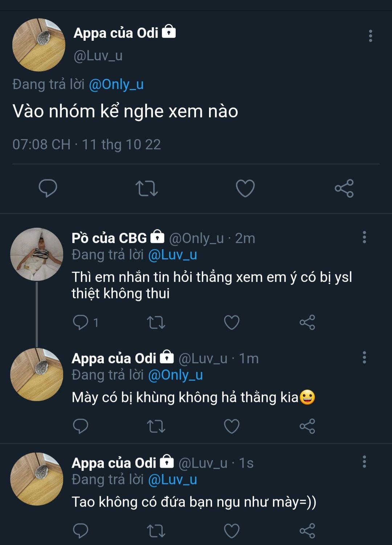Share the "Tao không có đứa bạn" tweet
Viewport: 392px width, 545px height.
[307, 531]
